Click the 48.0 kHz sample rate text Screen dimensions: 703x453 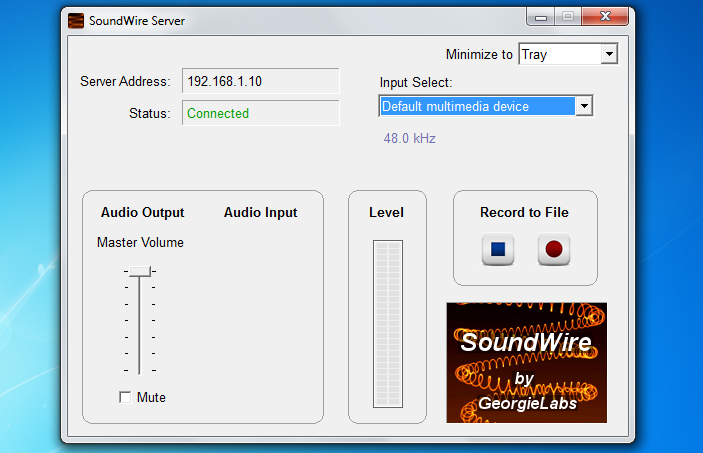(x=409, y=138)
